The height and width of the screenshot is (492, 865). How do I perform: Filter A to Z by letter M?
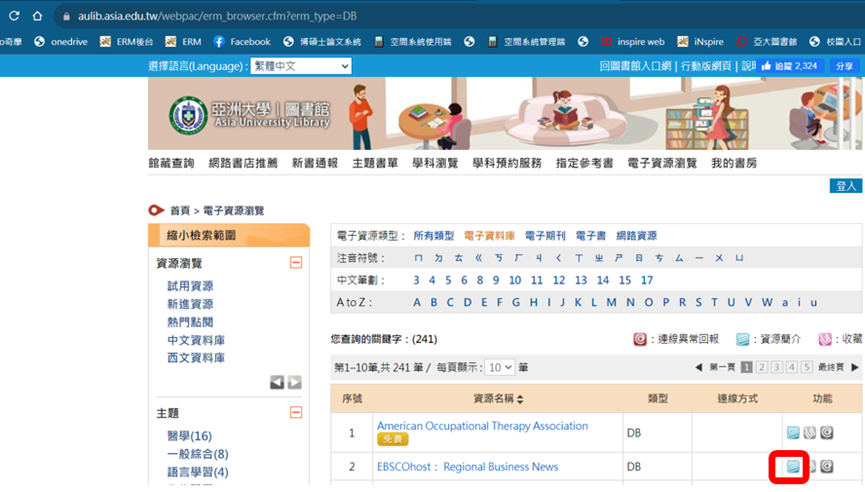pos(611,302)
